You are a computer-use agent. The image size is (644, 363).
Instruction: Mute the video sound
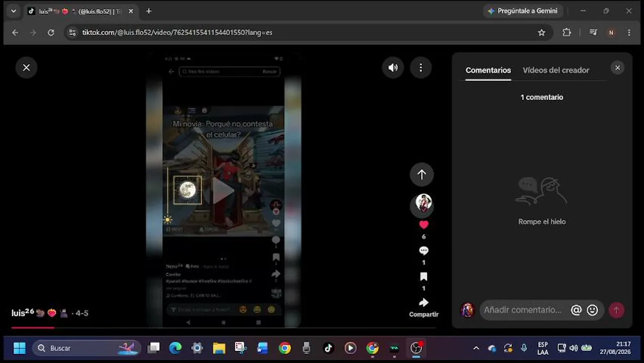pos(393,68)
